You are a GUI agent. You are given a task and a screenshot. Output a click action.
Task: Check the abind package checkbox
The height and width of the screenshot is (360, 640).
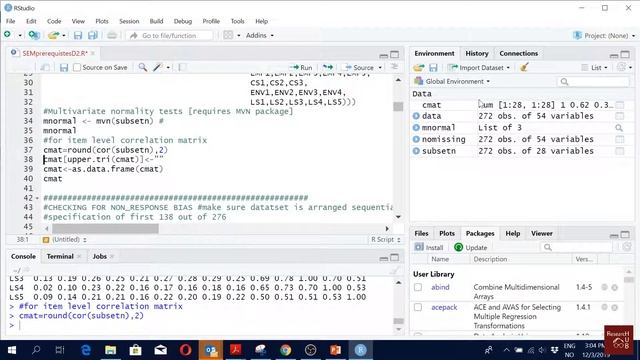point(418,287)
